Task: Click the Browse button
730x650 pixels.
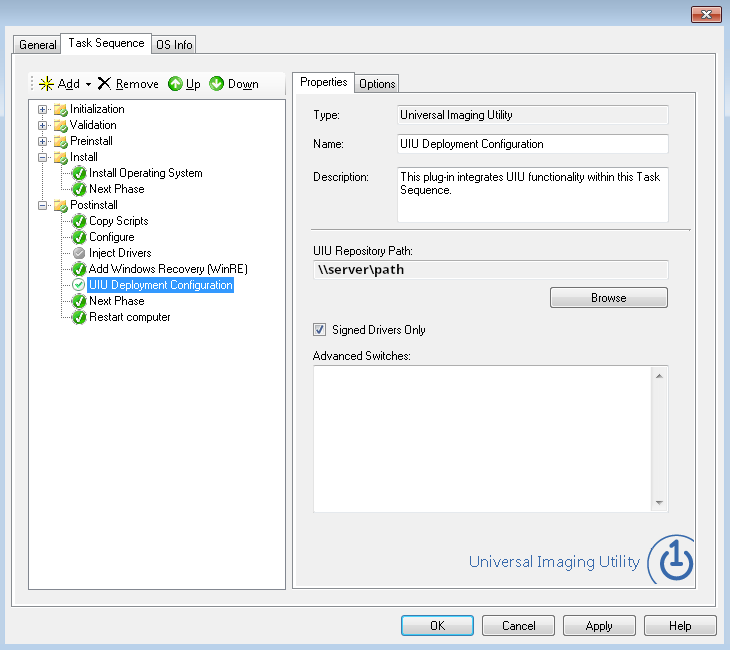Action: 608,298
